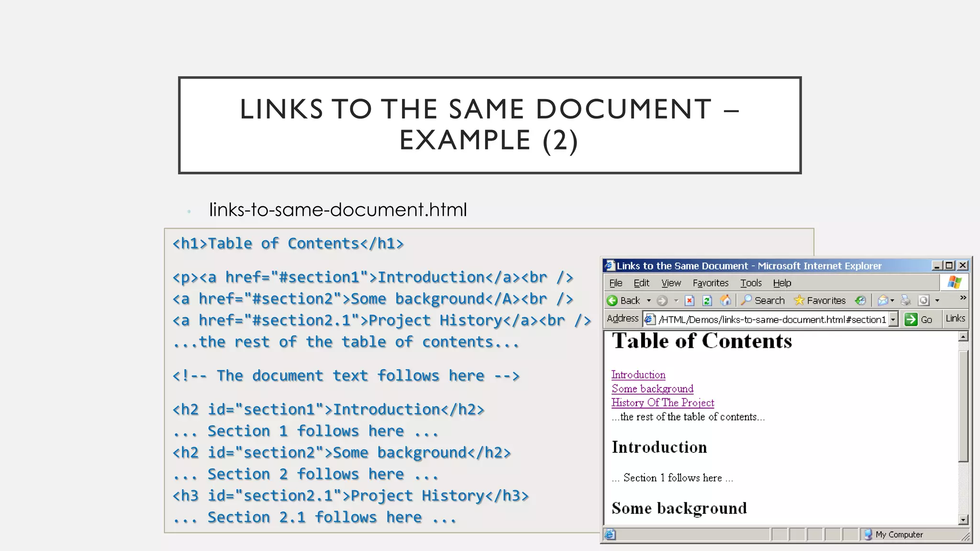The width and height of the screenshot is (980, 551).
Task: Open the Tools menu
Action: [751, 283]
